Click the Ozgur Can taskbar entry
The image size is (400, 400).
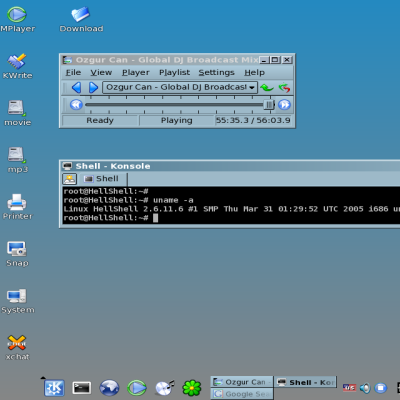[241, 382]
